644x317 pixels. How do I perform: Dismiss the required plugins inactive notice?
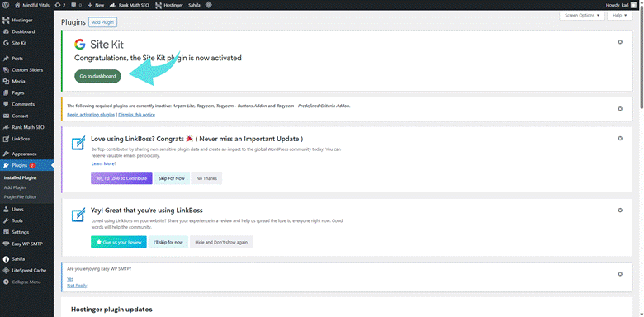point(620,109)
